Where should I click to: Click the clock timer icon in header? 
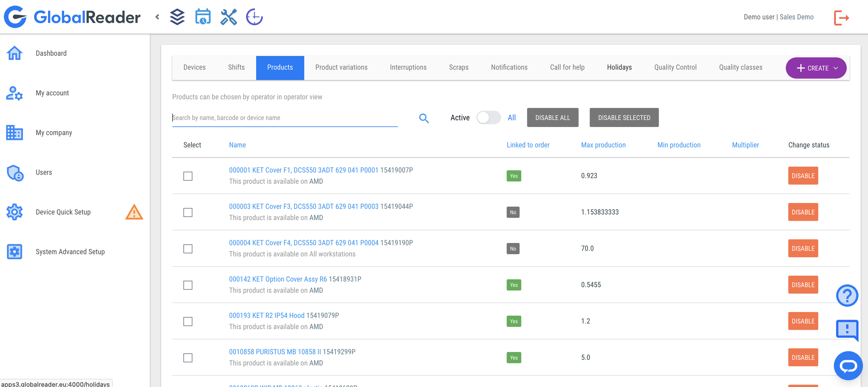pos(254,17)
